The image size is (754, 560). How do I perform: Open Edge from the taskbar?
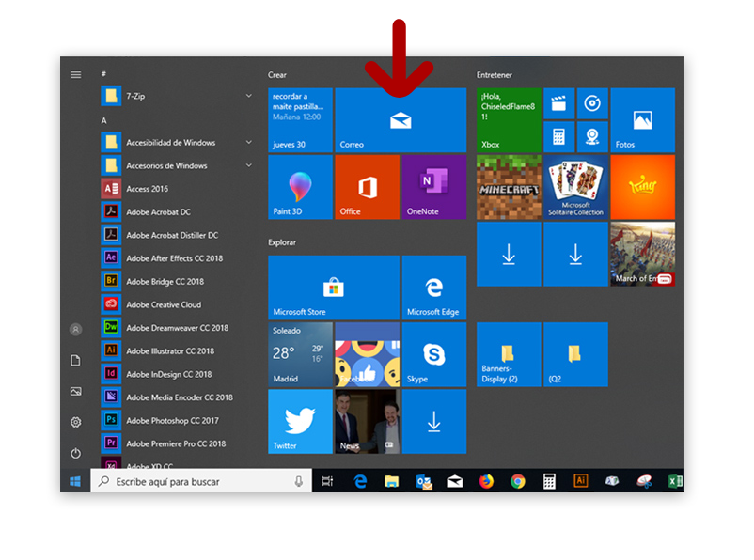pos(360,481)
